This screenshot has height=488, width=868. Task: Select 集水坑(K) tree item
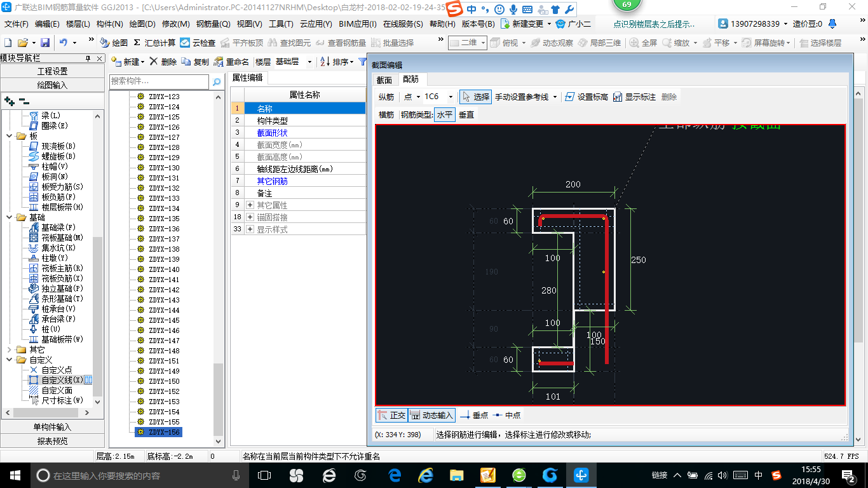pos(52,248)
